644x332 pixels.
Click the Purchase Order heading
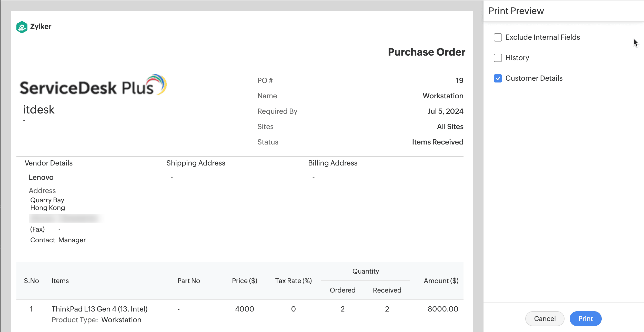(x=426, y=52)
